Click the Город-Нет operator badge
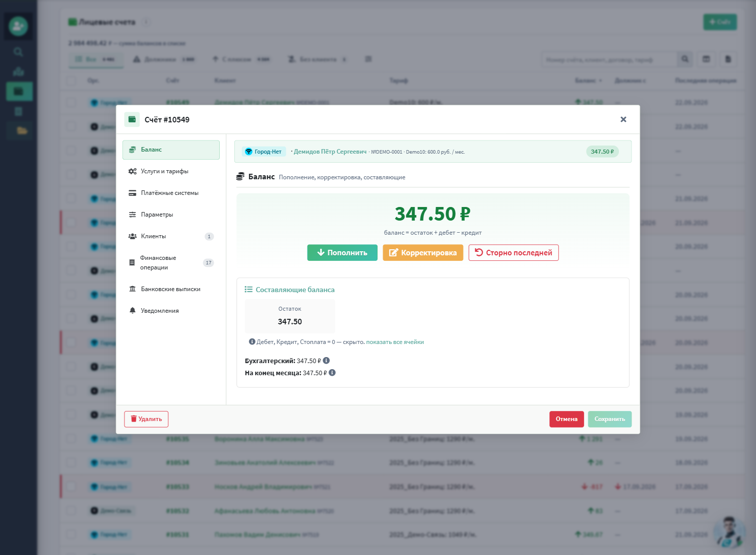The width and height of the screenshot is (756, 555). (x=264, y=152)
